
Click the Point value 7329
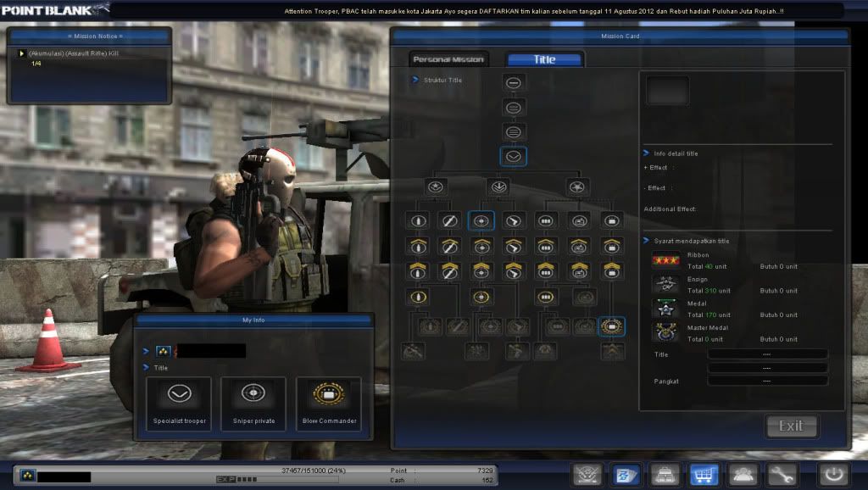[x=485, y=471]
